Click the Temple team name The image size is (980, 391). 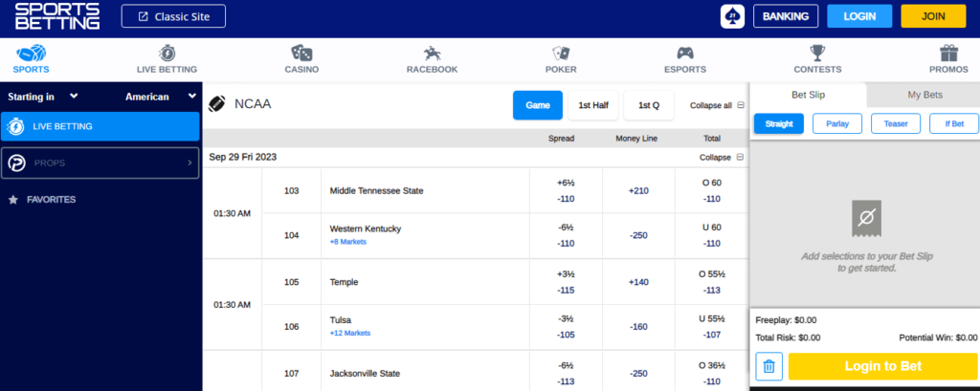(344, 282)
